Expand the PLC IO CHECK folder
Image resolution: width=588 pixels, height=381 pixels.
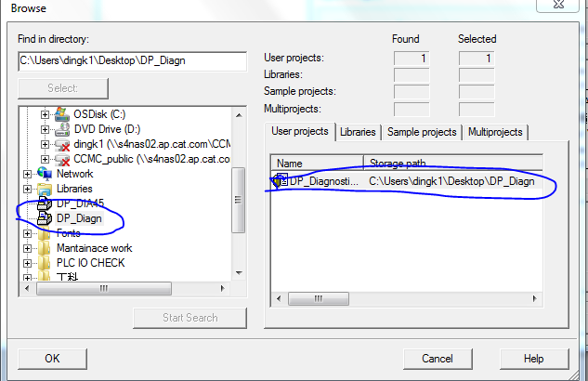[x=27, y=263]
